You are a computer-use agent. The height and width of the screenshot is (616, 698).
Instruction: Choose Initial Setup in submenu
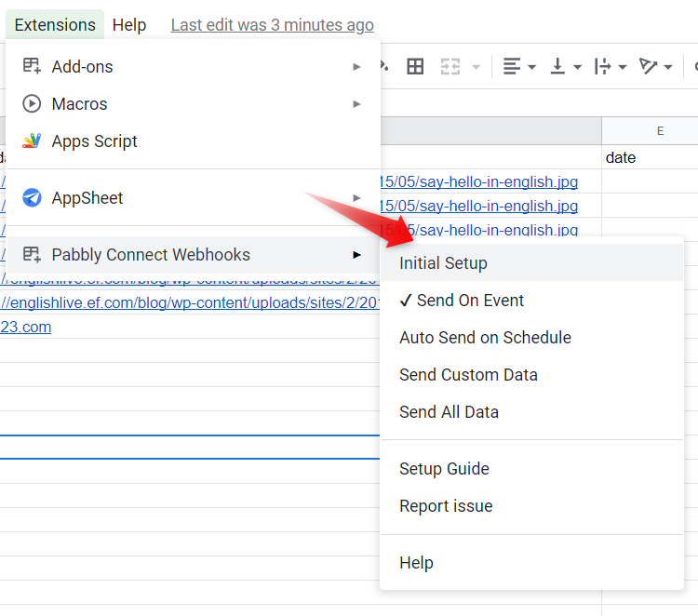(x=531, y=263)
